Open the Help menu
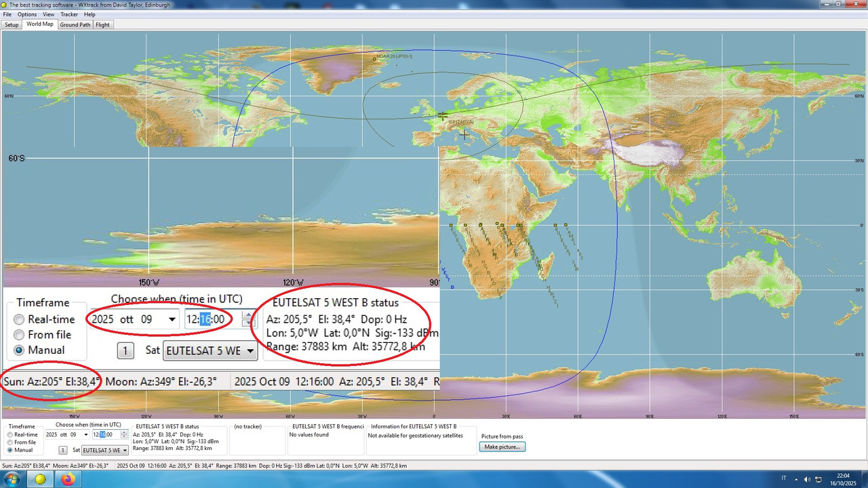Viewport: 868px width, 488px height. (90, 14)
